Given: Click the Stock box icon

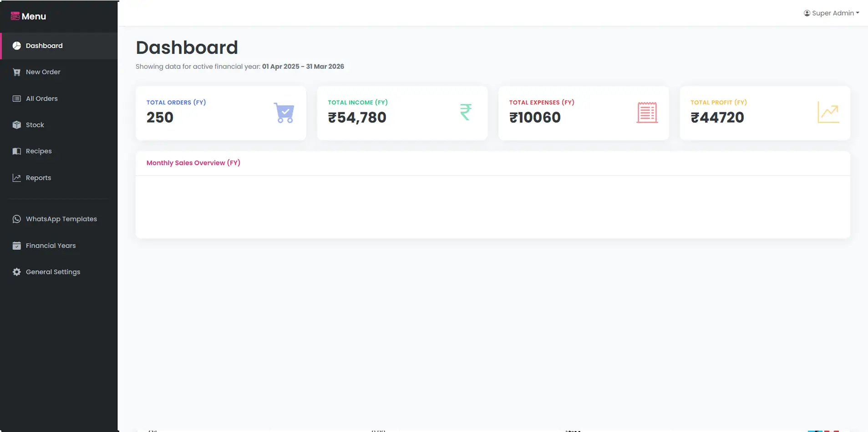Looking at the screenshot, I should coord(17,125).
